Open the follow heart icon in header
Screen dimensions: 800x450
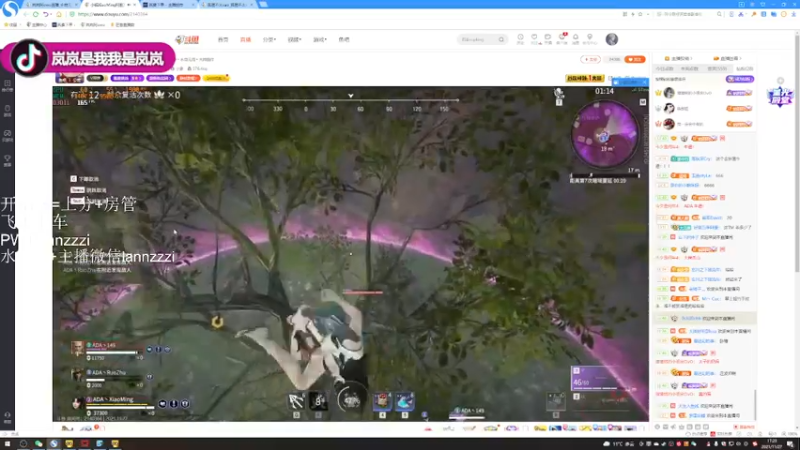pyautogui.click(x=534, y=39)
